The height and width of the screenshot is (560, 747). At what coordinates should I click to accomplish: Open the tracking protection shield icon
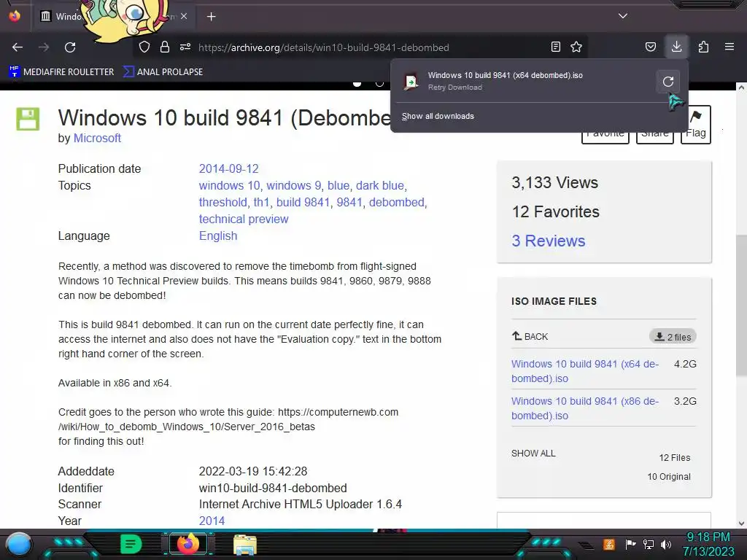[x=144, y=47]
